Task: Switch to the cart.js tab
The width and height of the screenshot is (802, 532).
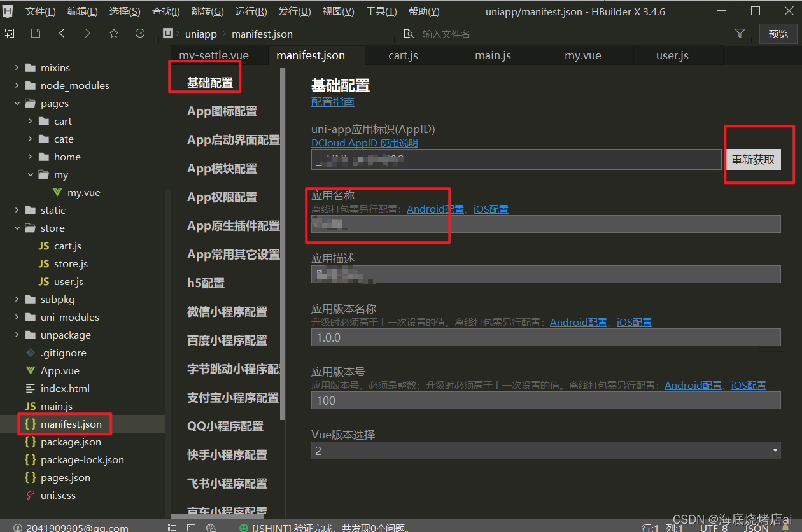Action: click(403, 55)
